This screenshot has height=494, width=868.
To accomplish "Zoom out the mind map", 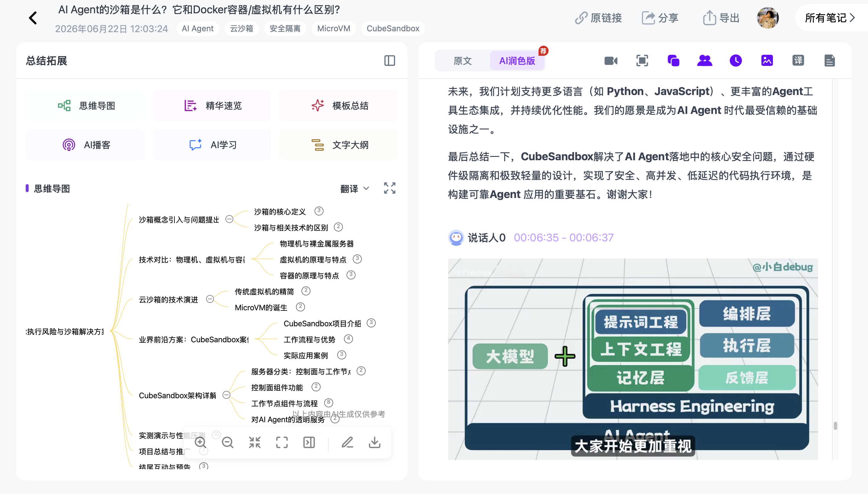I will [228, 442].
